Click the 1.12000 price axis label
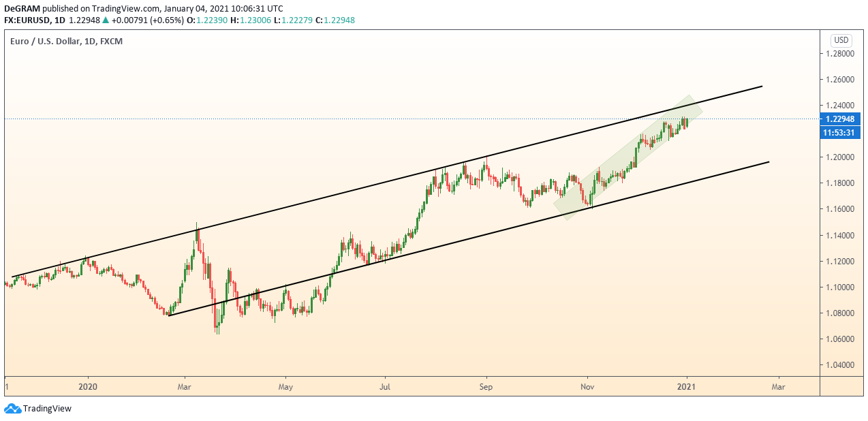Image resolution: width=868 pixels, height=421 pixels. pyautogui.click(x=839, y=262)
